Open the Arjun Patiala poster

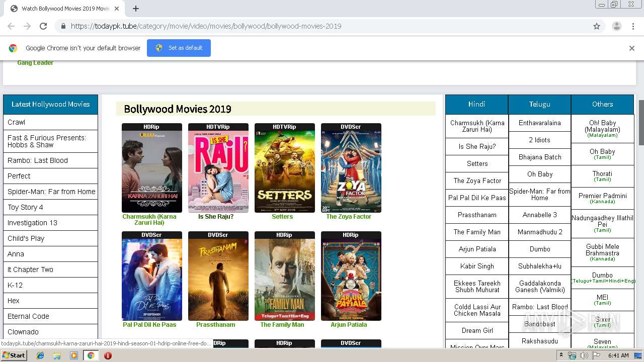pyautogui.click(x=351, y=280)
